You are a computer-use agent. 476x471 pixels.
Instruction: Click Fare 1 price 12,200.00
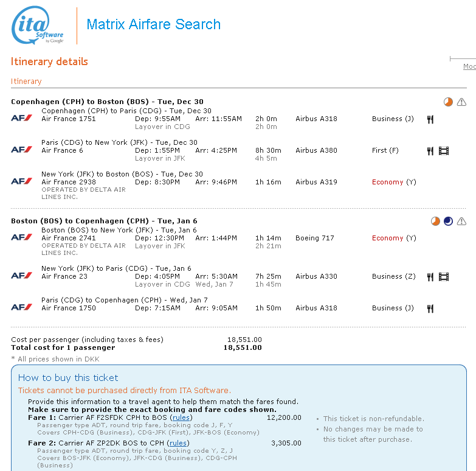click(x=284, y=417)
